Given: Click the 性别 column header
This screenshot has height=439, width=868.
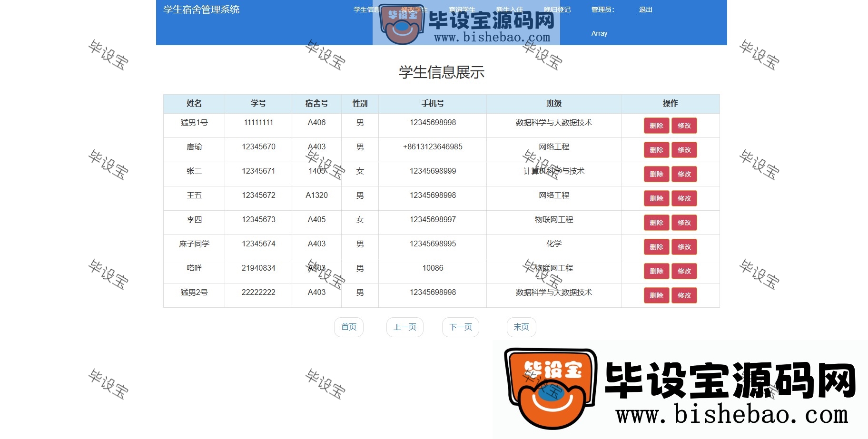Looking at the screenshot, I should 360,103.
